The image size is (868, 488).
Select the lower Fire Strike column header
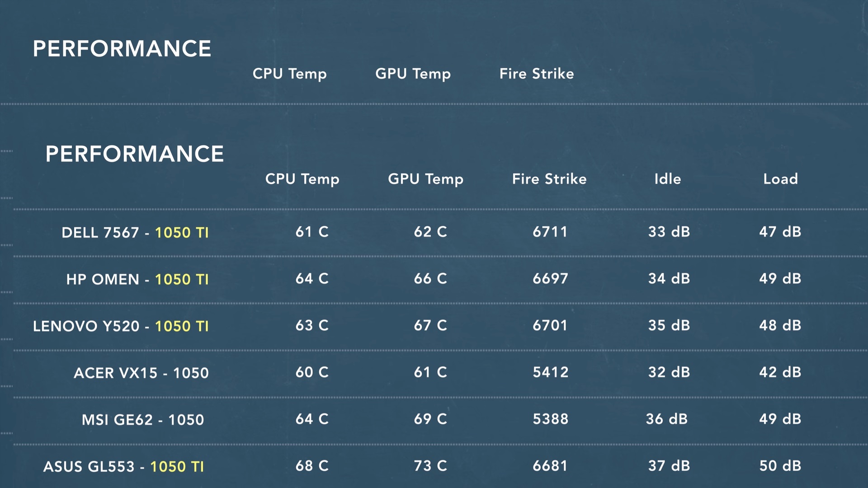[549, 179]
